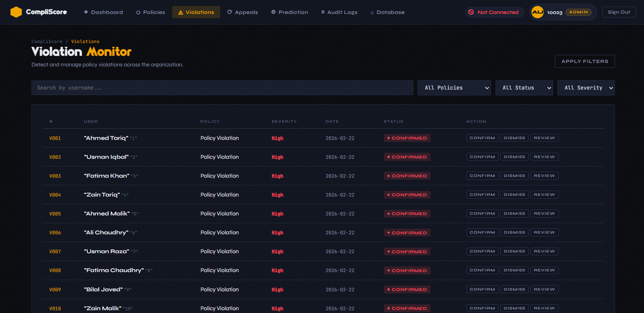The width and height of the screenshot is (644, 313).
Task: Expand the All Policies dropdown
Action: [454, 88]
